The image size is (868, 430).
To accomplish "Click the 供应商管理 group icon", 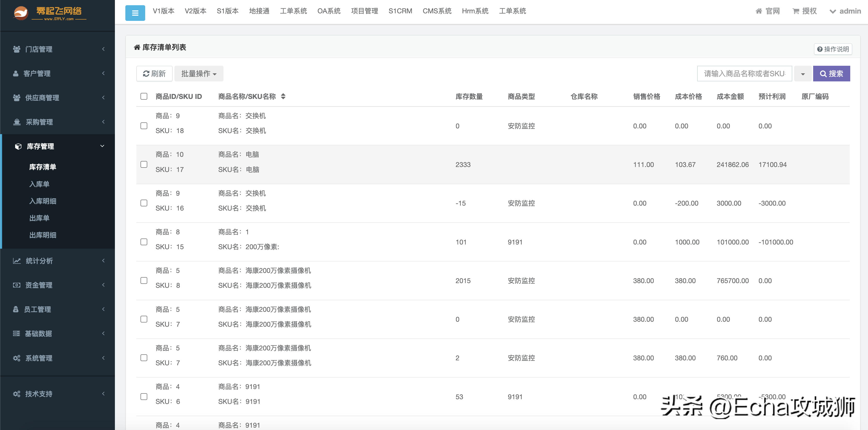I will (16, 98).
